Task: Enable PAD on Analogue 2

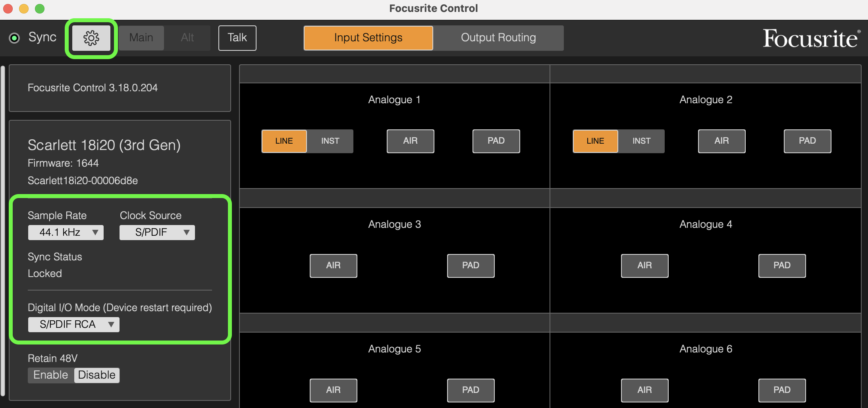Action: pos(807,141)
